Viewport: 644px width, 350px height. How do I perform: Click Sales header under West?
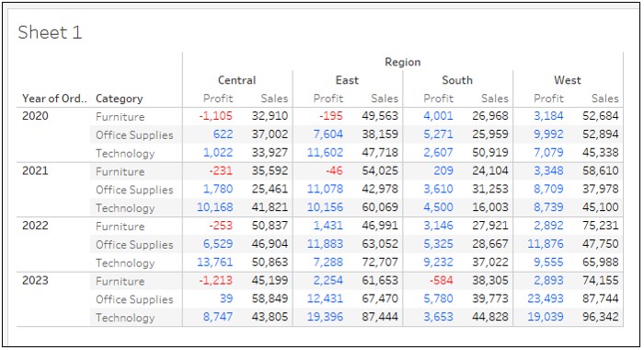605,99
